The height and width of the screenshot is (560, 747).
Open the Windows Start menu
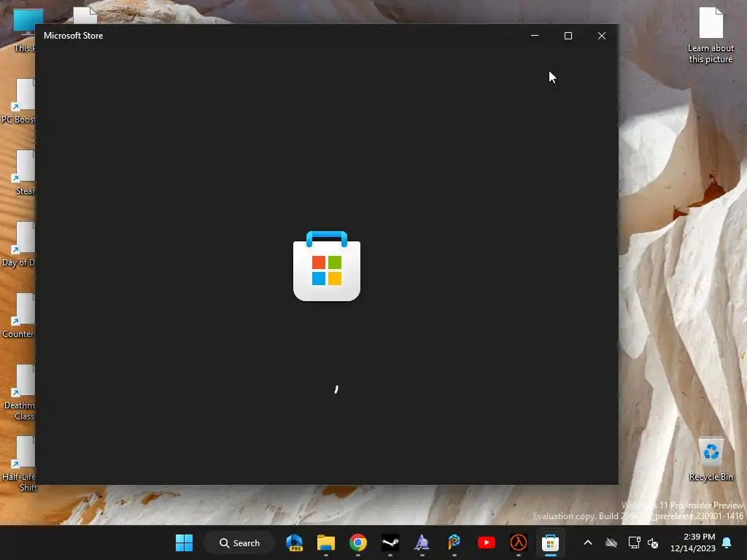click(184, 542)
